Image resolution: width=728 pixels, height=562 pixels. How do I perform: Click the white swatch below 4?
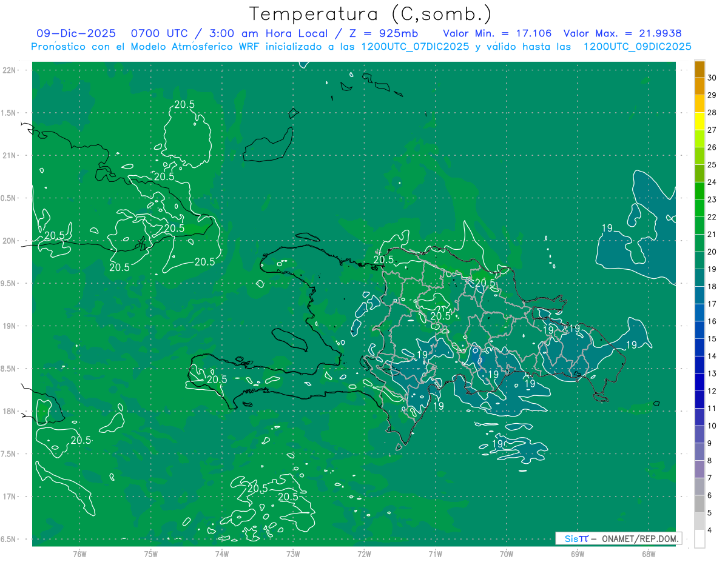click(699, 539)
